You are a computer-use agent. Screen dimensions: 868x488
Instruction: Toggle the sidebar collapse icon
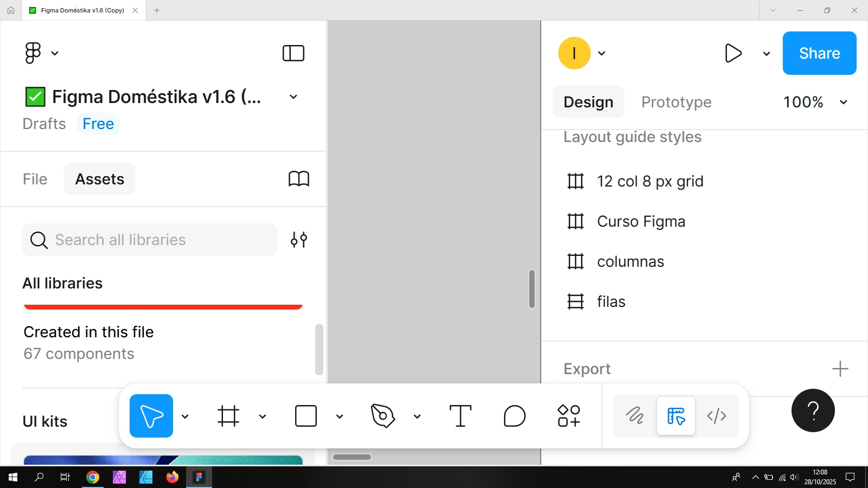(293, 53)
